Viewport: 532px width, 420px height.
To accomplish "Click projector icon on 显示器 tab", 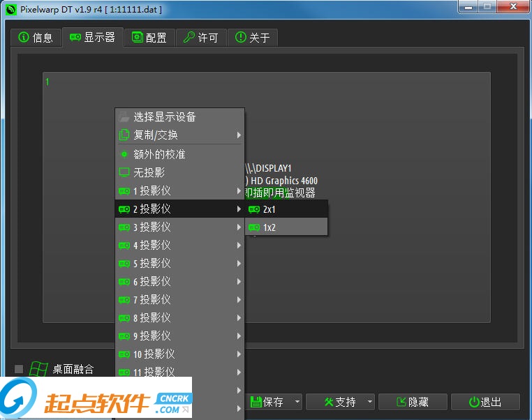I will (x=75, y=37).
